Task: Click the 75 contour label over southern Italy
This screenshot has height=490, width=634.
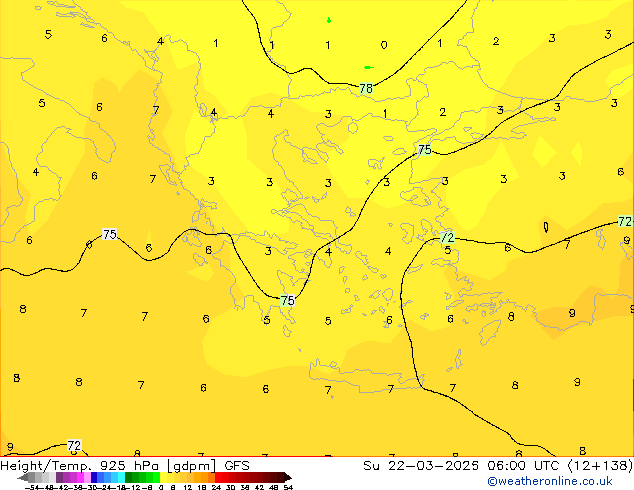Action: click(110, 234)
